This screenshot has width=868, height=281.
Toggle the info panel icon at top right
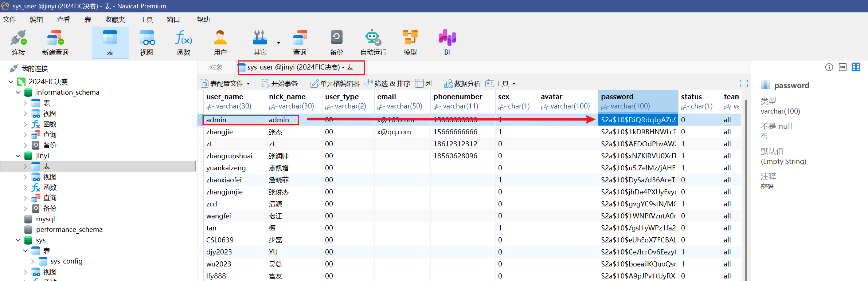pos(829,67)
